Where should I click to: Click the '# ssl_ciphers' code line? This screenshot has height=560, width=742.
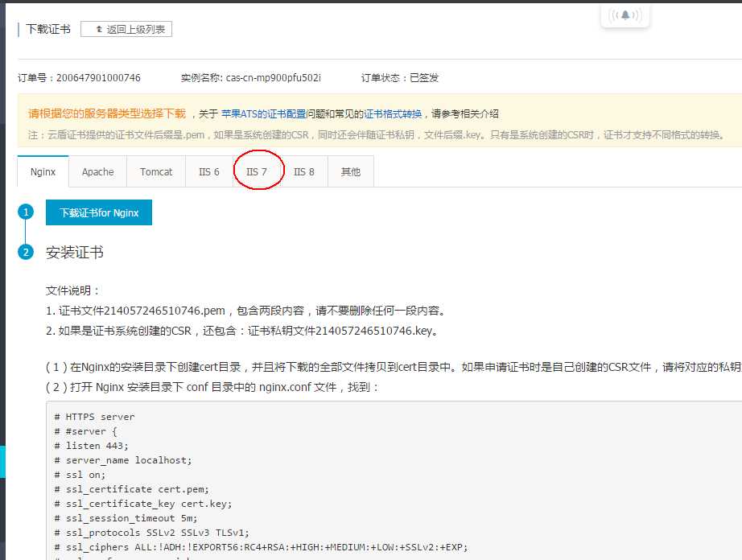click(x=262, y=547)
